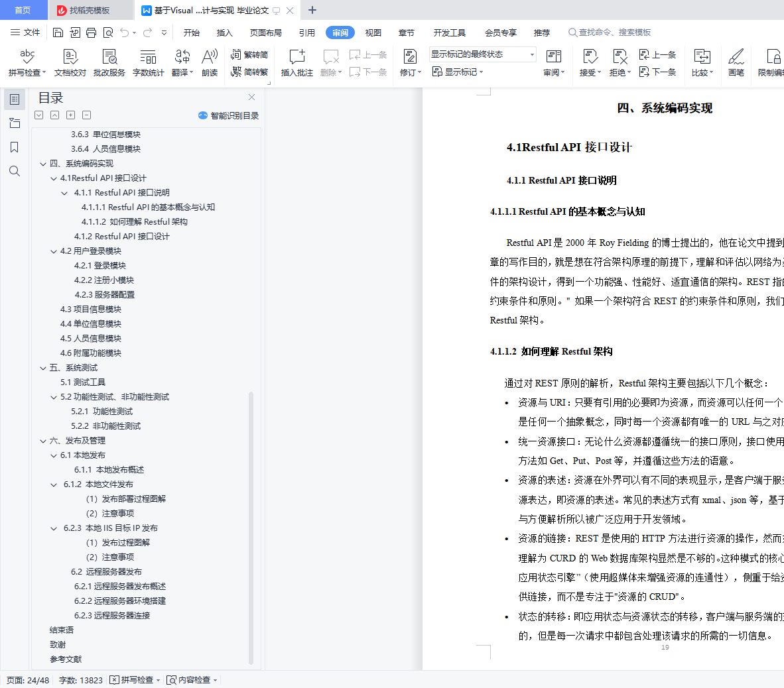Collapse the 6.2.3 本地 IIS 目标 IP 发布 node

pos(54,529)
